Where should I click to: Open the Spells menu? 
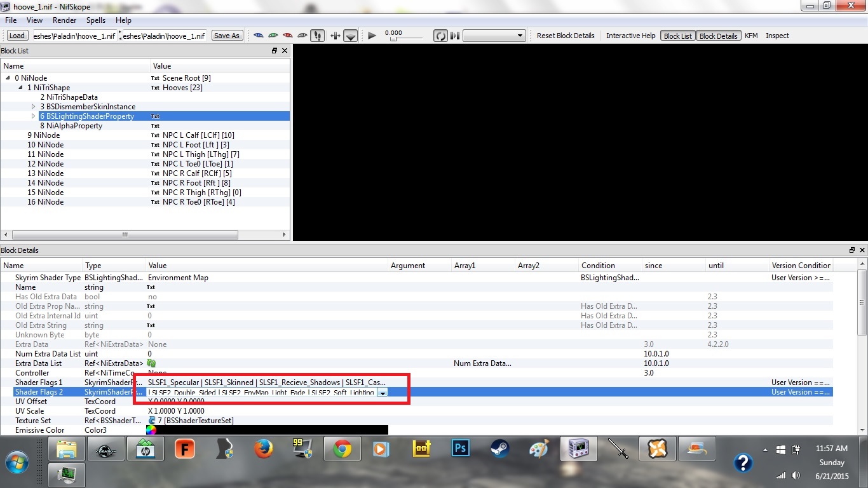tap(96, 20)
